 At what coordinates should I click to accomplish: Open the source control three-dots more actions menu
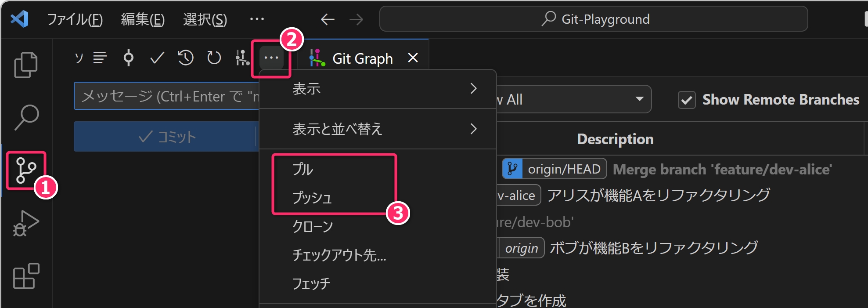coord(271,58)
